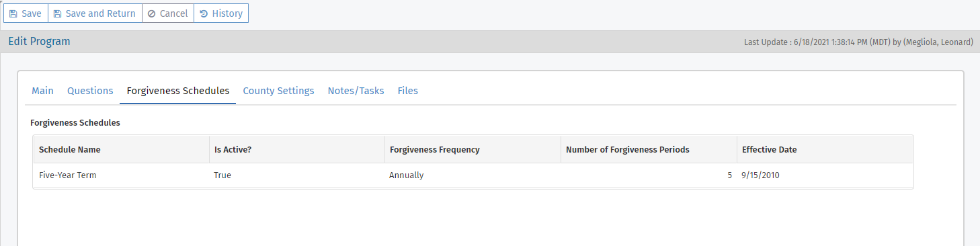
Task: Open the County Settings tab
Action: 278,91
